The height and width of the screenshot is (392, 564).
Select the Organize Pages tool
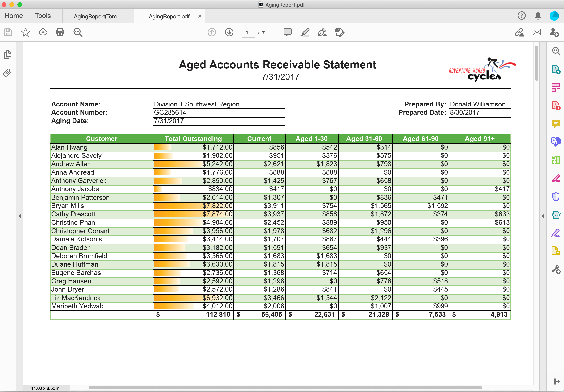[x=556, y=87]
